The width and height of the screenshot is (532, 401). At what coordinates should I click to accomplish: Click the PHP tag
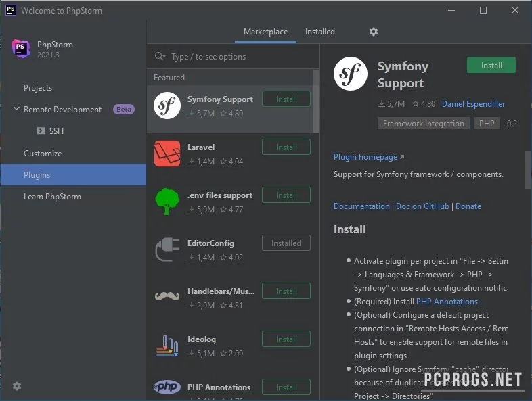[x=487, y=123]
